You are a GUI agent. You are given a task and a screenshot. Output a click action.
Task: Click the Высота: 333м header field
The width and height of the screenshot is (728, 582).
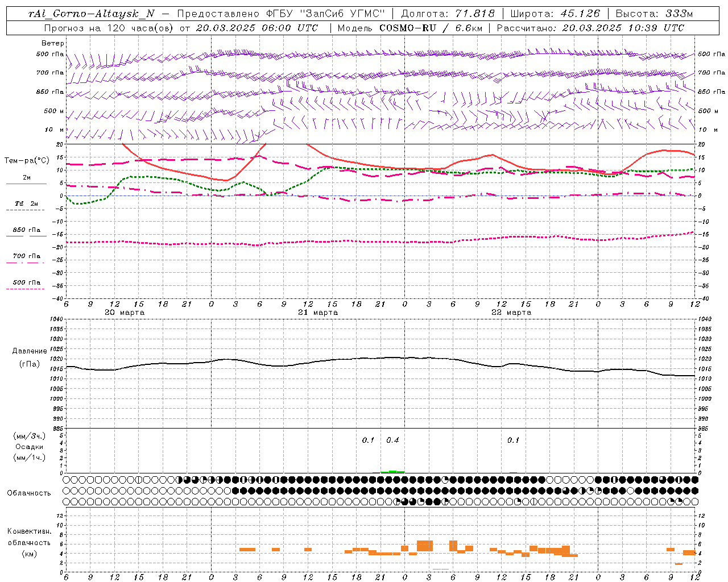click(x=654, y=14)
